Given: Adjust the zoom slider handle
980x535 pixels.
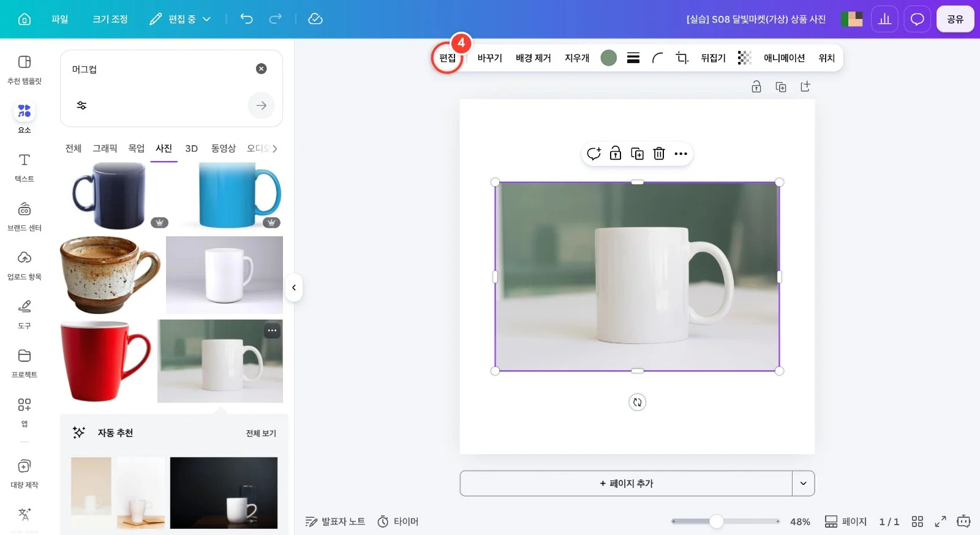Looking at the screenshot, I should pos(717,522).
